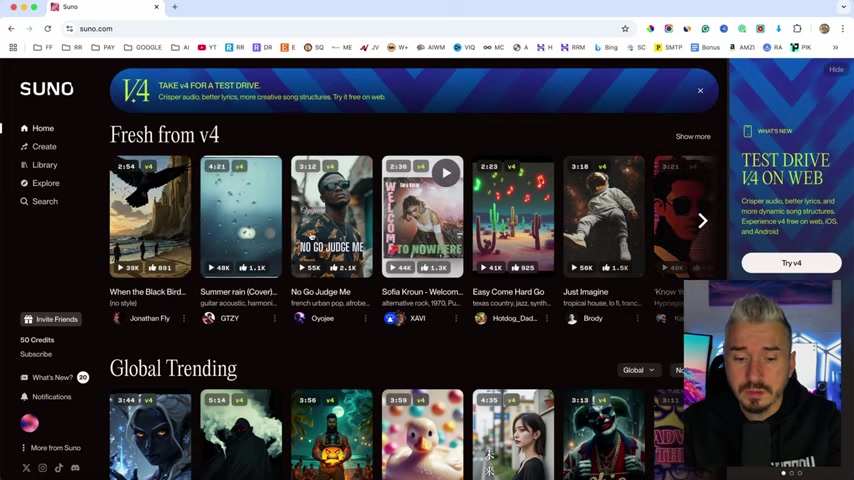
Task: Open options menu for Jonathan Fly song
Action: 184,318
